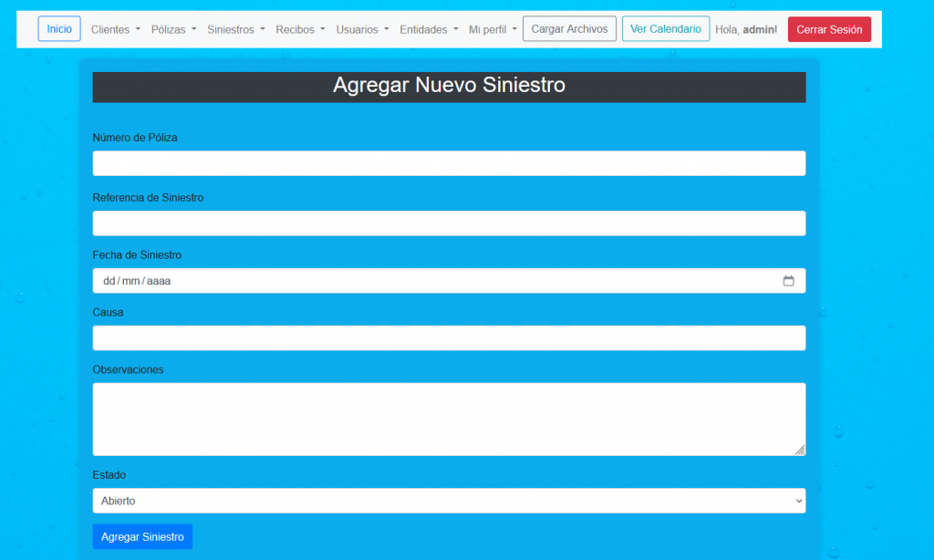Open the Usuarios menu
The width and height of the screenshot is (934, 560).
click(362, 29)
